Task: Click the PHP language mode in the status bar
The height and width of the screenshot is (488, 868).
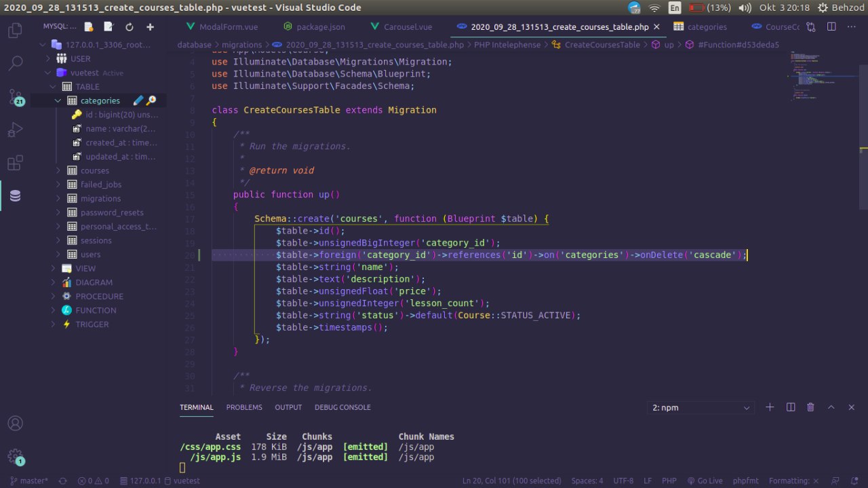Action: (669, 481)
